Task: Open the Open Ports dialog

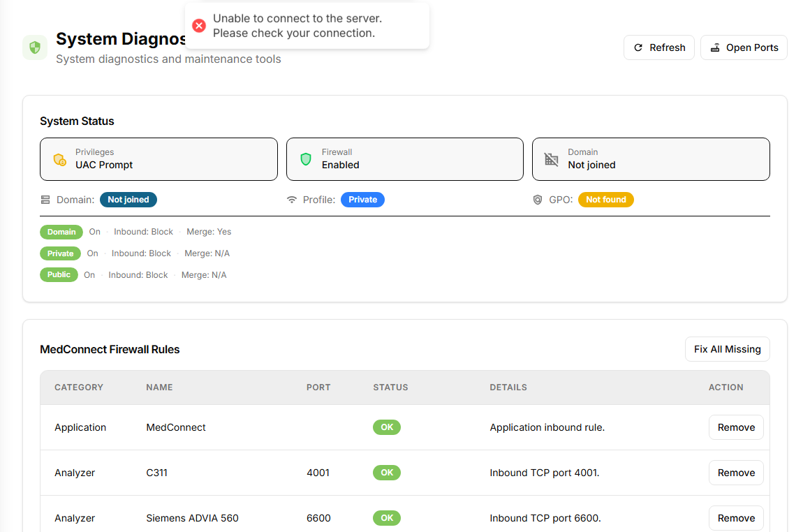Action: coord(744,47)
